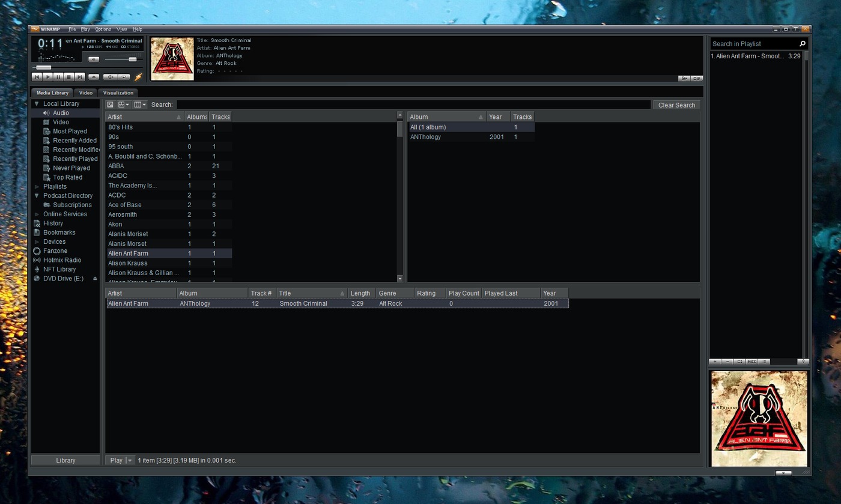Open the Help menu
841x504 pixels.
(x=138, y=29)
